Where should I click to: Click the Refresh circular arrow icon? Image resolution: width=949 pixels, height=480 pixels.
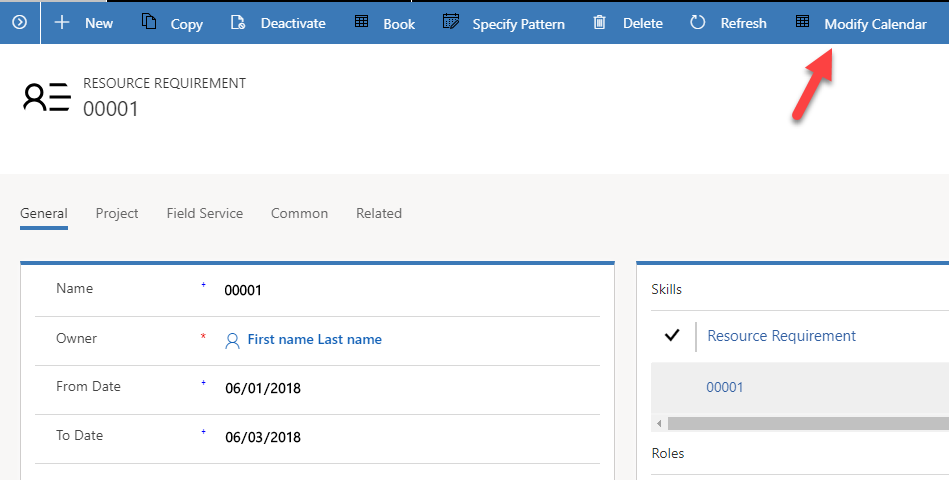point(698,22)
